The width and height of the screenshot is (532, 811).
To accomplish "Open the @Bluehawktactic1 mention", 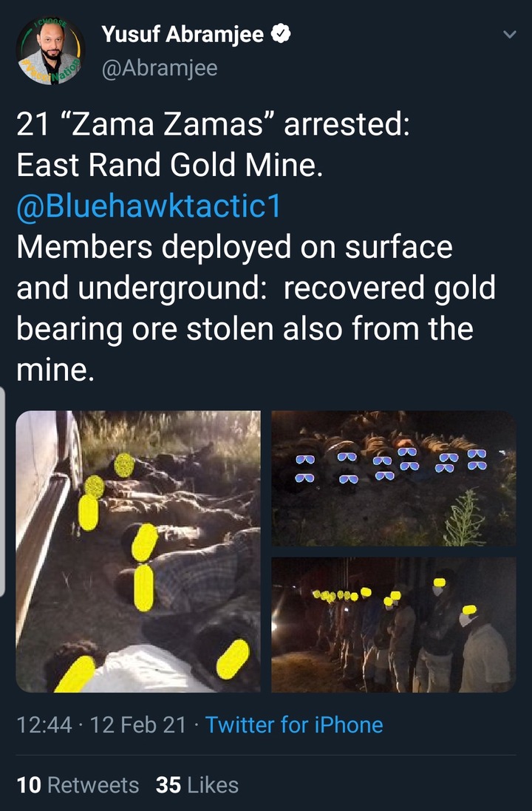I will click(149, 206).
